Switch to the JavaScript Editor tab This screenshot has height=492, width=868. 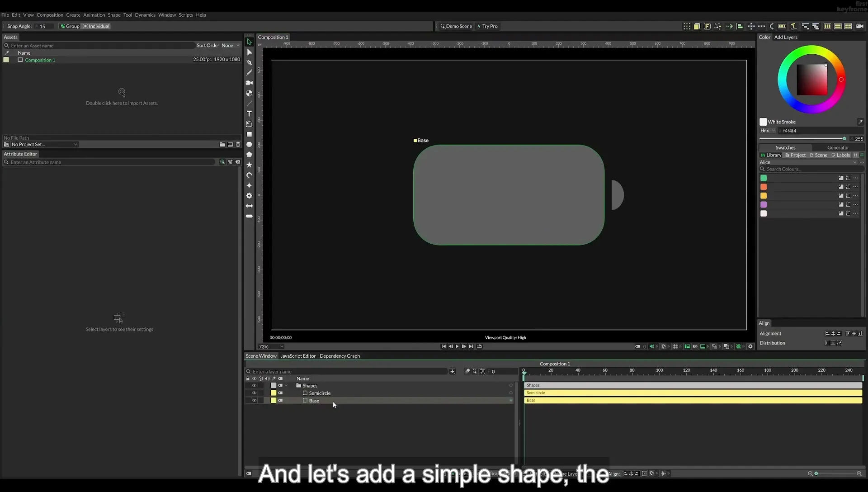[x=298, y=356]
